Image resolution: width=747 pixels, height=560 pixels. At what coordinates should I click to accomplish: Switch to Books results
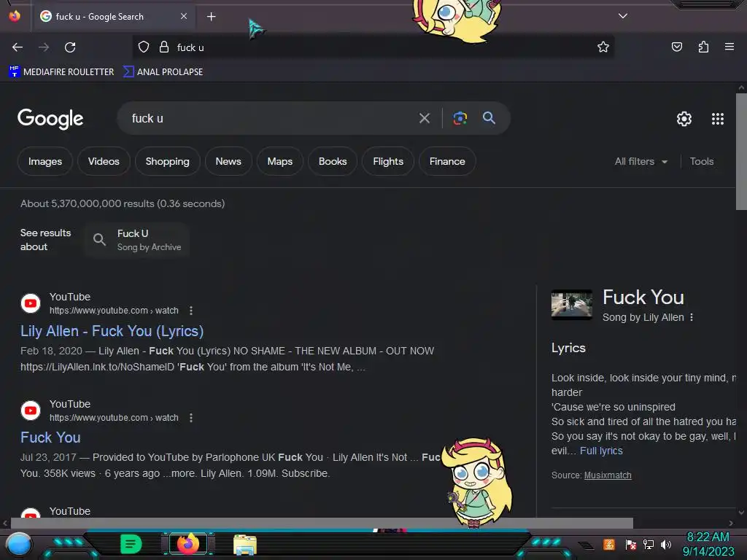click(x=333, y=161)
